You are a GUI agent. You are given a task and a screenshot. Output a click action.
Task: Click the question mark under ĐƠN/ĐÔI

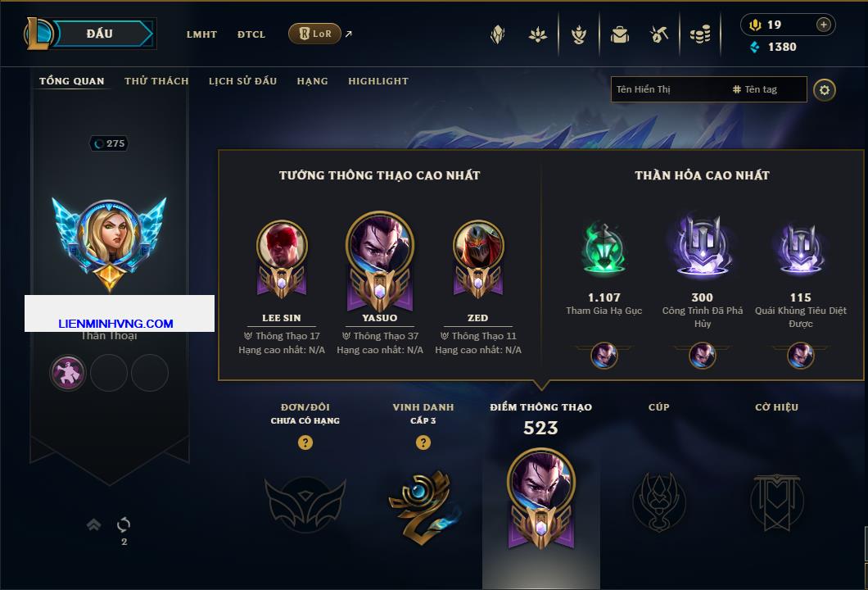[x=305, y=442]
